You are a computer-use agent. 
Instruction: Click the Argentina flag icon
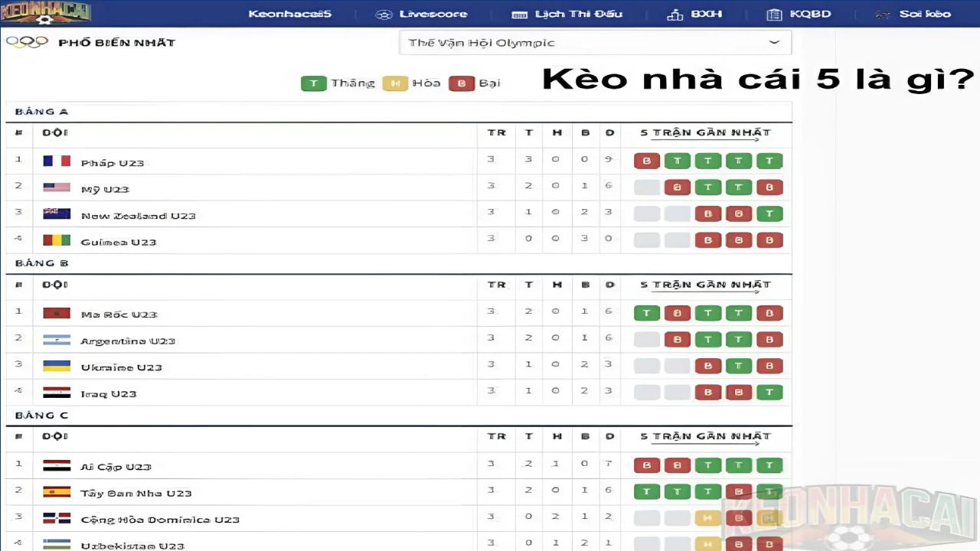coord(57,341)
